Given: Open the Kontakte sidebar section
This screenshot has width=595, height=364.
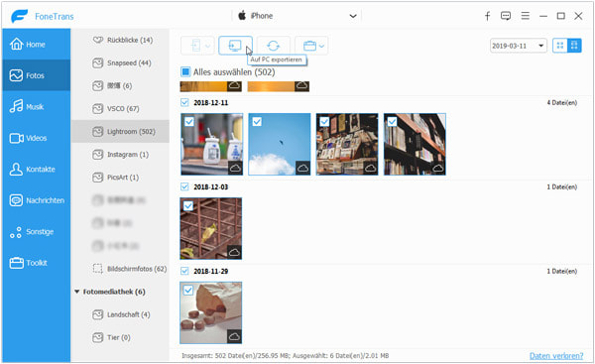Looking at the screenshot, I should pos(37,170).
